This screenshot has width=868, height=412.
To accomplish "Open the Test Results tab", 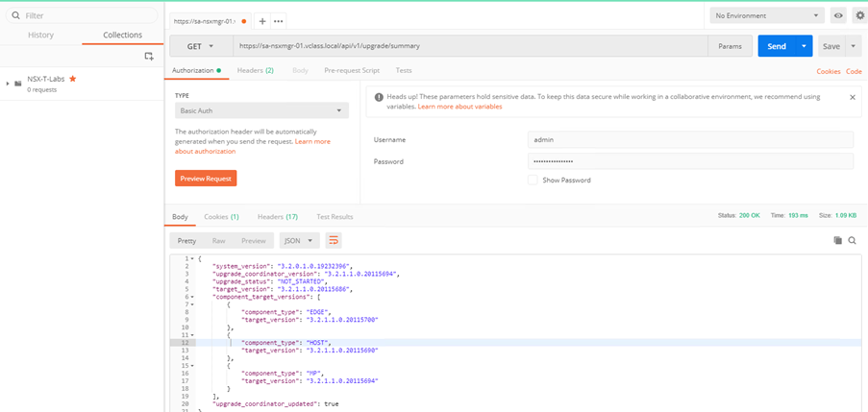I will pos(335,217).
